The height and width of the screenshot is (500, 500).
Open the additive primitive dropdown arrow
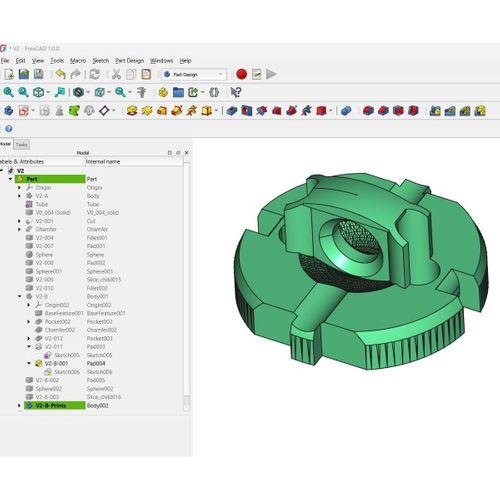click(216, 111)
